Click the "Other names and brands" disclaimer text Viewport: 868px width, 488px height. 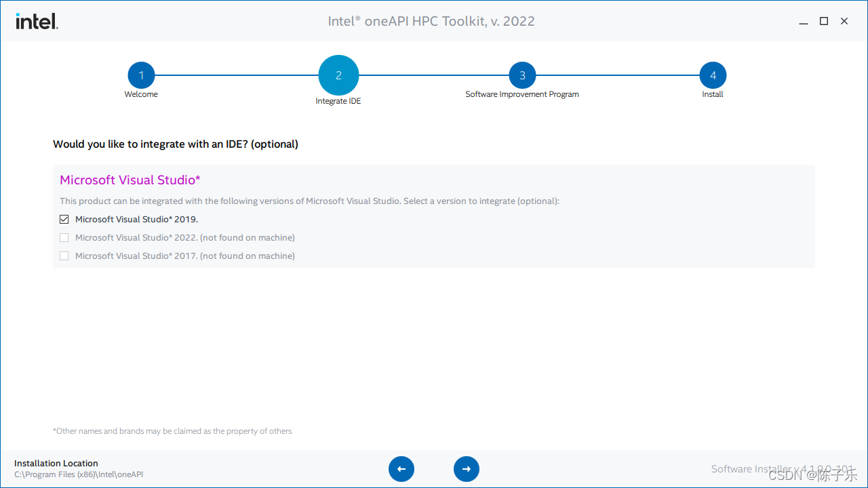tap(172, 431)
